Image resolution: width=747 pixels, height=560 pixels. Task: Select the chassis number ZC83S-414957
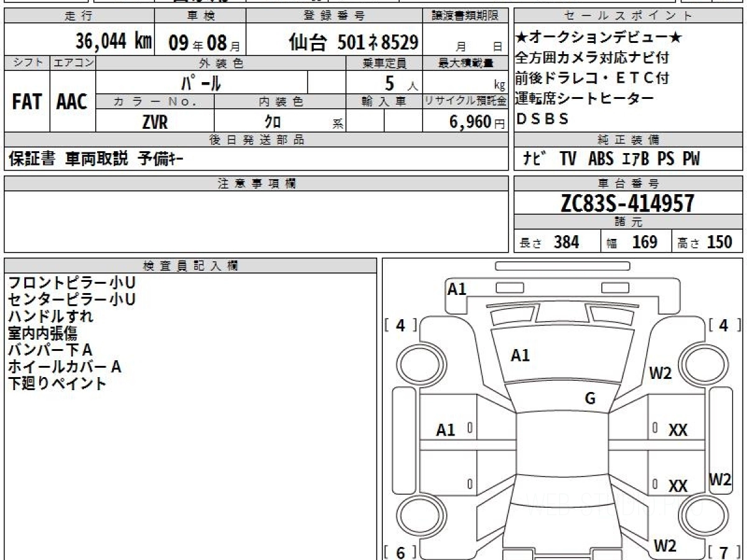pyautogui.click(x=627, y=203)
